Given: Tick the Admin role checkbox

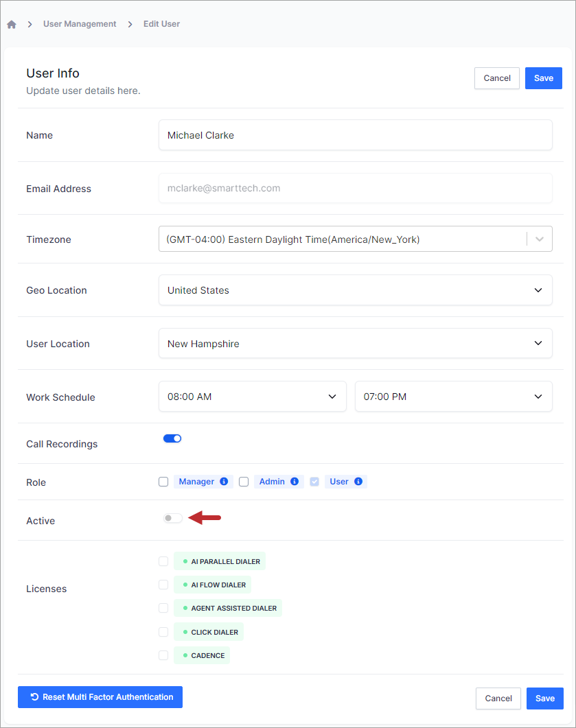Looking at the screenshot, I should click(x=244, y=482).
